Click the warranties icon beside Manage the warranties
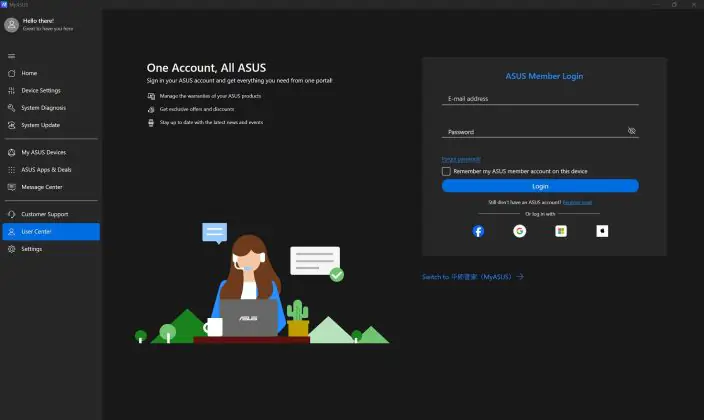The image size is (704, 420). (x=151, y=96)
